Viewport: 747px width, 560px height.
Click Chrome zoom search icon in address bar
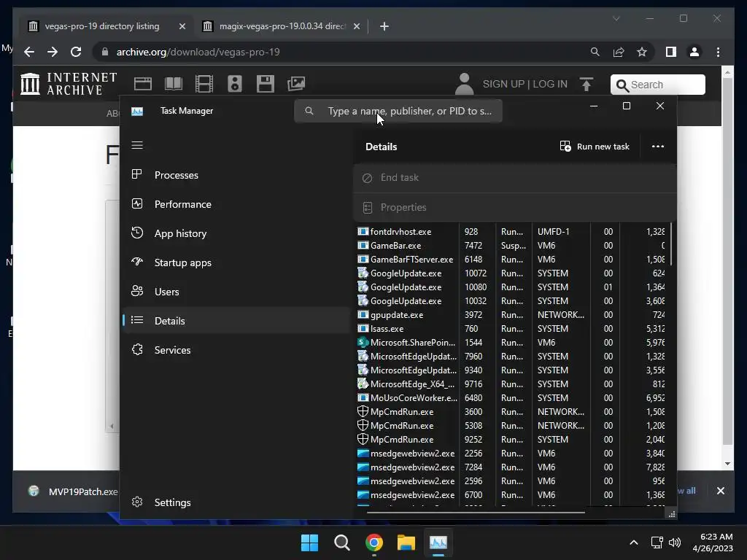point(595,52)
